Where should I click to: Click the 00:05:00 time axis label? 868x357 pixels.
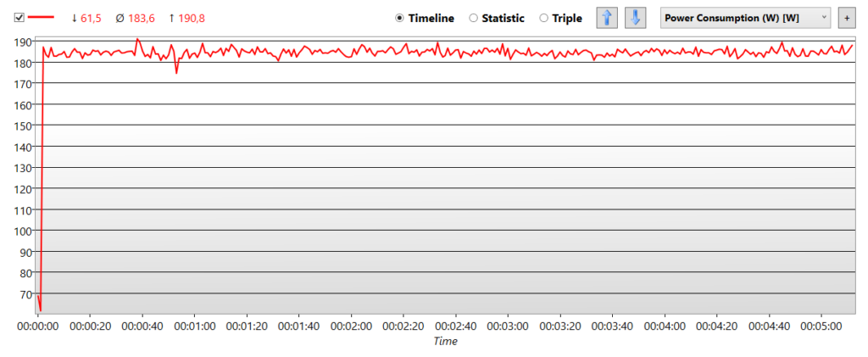point(821,326)
